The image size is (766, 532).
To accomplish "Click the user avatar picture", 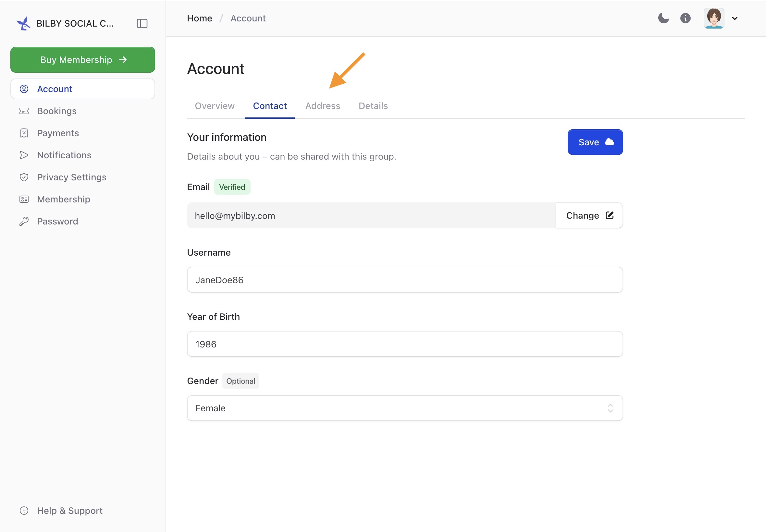I will coord(714,18).
